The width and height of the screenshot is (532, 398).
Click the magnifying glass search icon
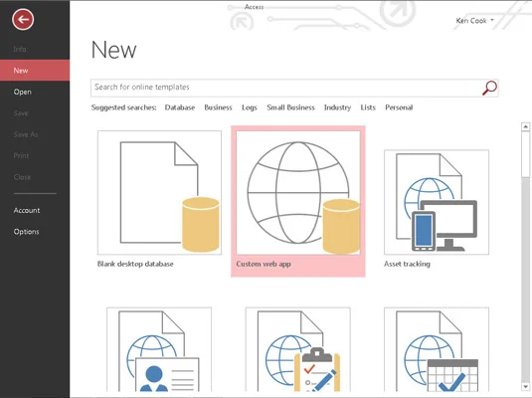click(x=489, y=88)
